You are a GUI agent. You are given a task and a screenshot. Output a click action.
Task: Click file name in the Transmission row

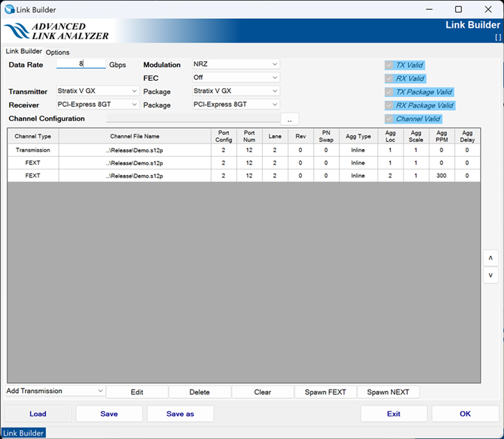(x=135, y=150)
